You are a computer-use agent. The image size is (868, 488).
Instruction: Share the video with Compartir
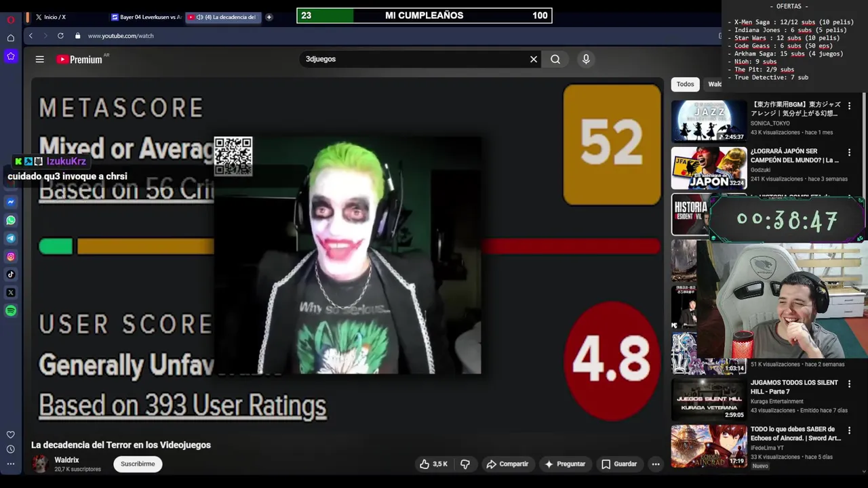click(x=507, y=464)
